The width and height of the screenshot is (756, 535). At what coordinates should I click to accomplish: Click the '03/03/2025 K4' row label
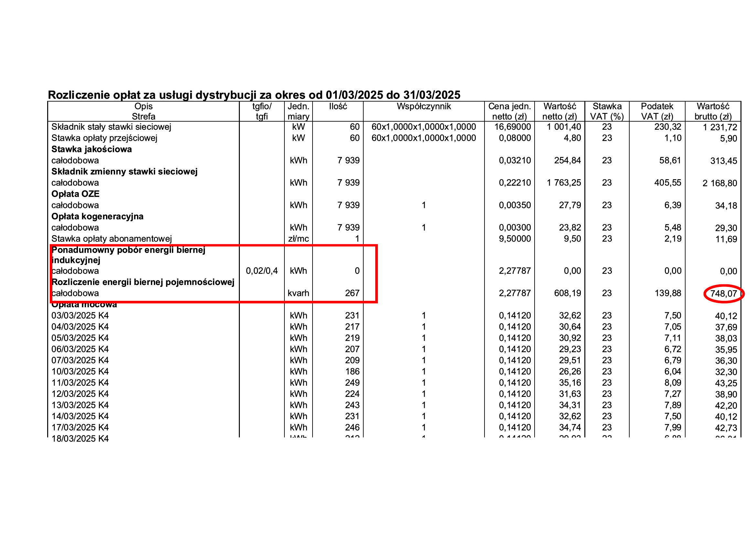80,316
